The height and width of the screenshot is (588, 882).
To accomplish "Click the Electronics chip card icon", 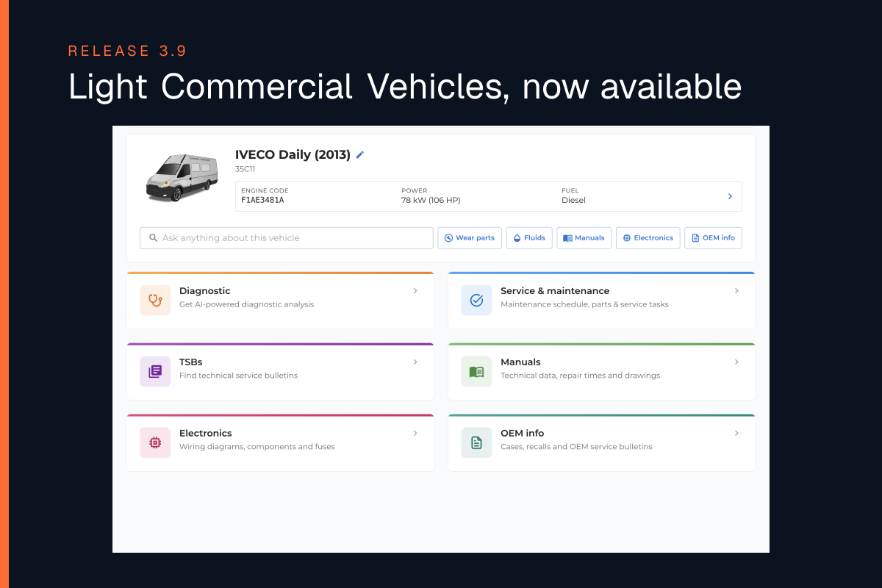I will (155, 442).
